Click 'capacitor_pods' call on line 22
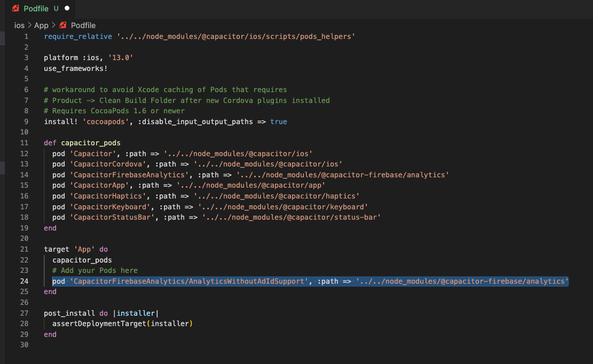 point(82,260)
